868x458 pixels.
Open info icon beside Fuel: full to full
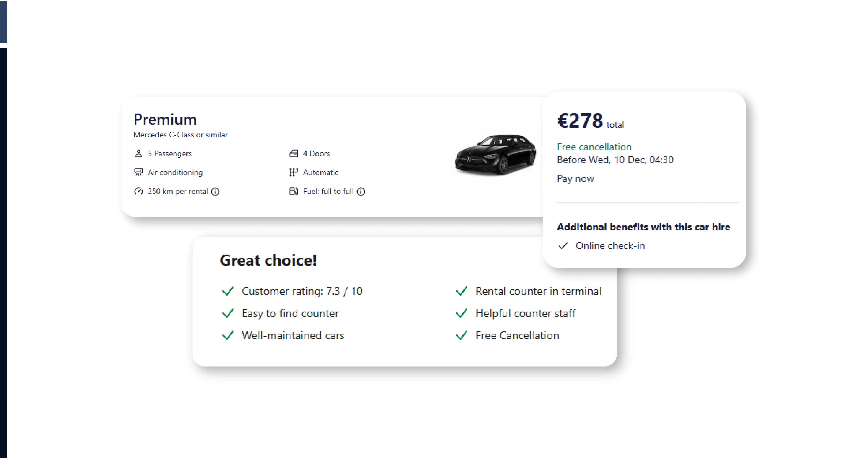point(361,192)
